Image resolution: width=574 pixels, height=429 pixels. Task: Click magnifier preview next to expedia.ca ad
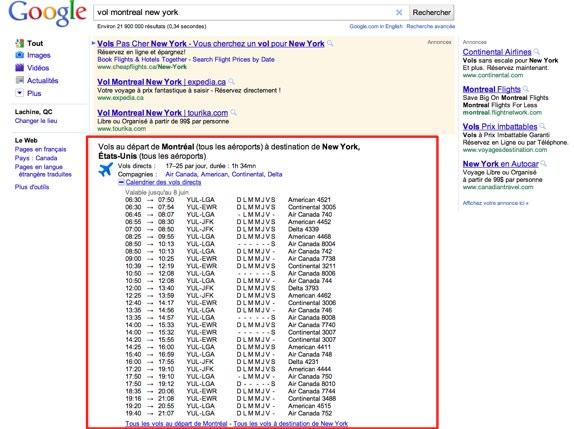[x=231, y=82]
